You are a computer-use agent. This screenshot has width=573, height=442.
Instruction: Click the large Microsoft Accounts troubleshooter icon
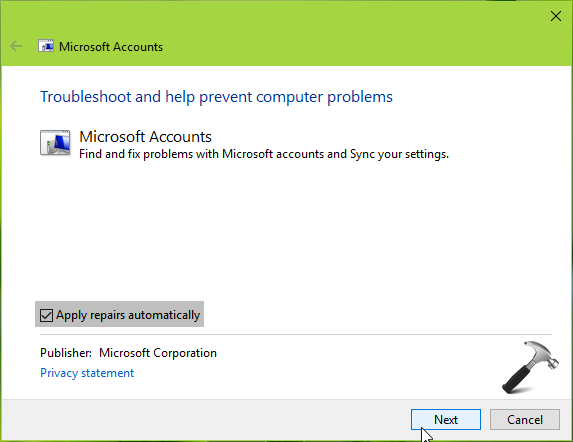point(55,143)
